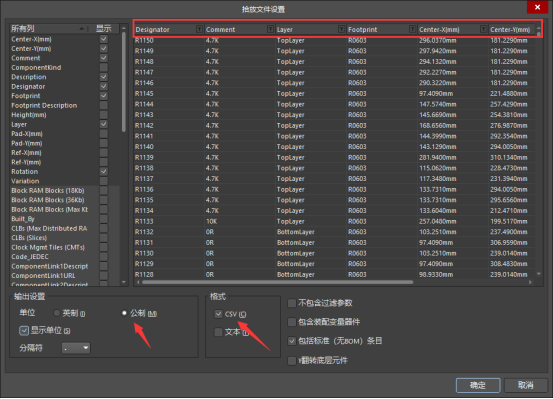Toggle the Layer column checkbox
Viewport: 553px width, 399px height.
point(104,124)
